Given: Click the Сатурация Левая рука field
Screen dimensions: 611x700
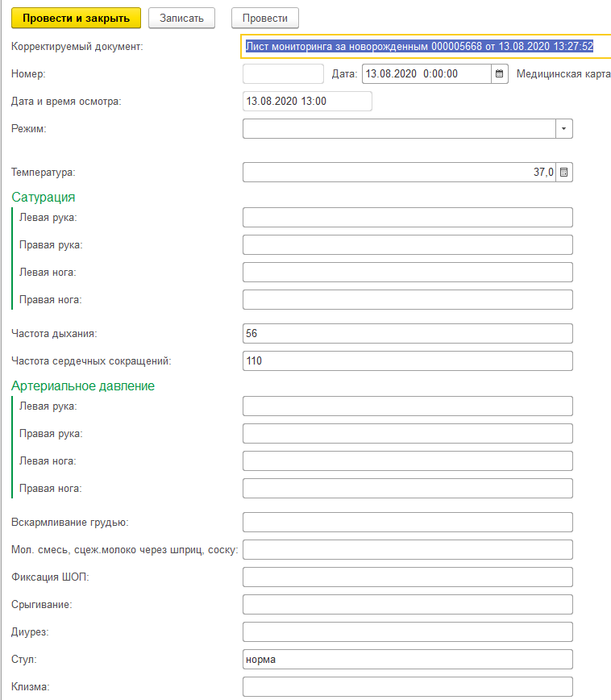Looking at the screenshot, I should pyautogui.click(x=407, y=218).
